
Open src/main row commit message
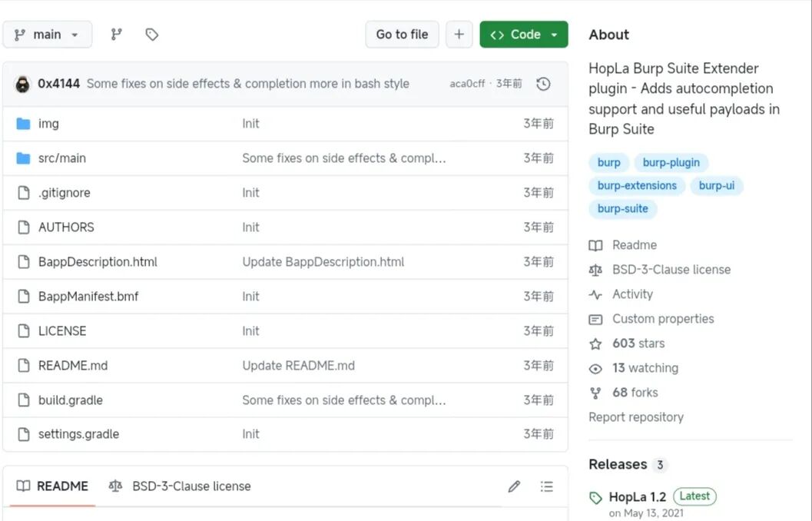344,158
